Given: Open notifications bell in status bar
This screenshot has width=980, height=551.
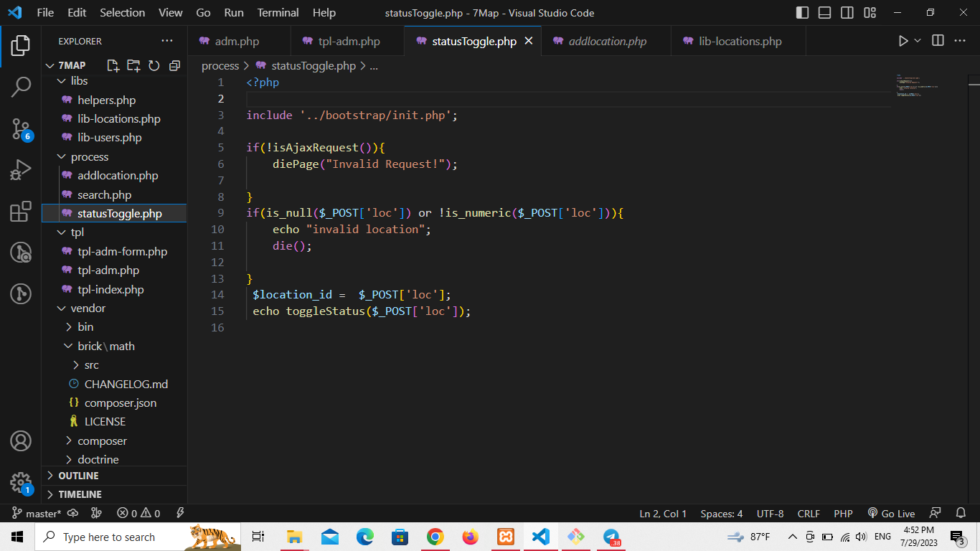Looking at the screenshot, I should [961, 514].
